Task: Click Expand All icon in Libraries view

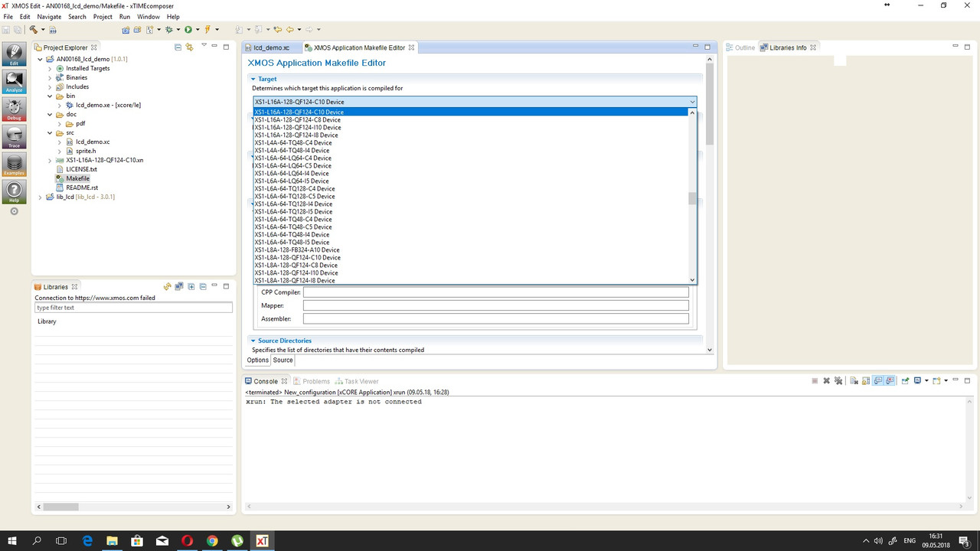Action: click(x=191, y=287)
